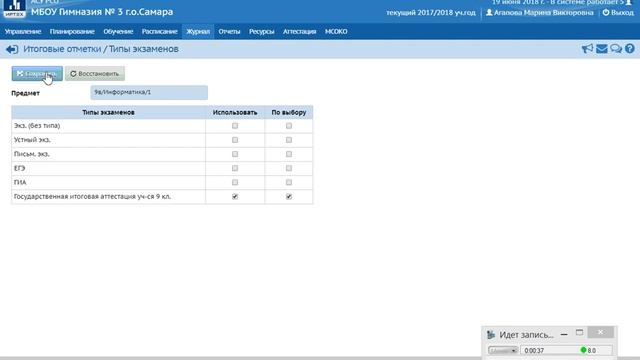640x360 pixels.
Task: Close the Идет запись recorder window
Action: tap(600, 332)
